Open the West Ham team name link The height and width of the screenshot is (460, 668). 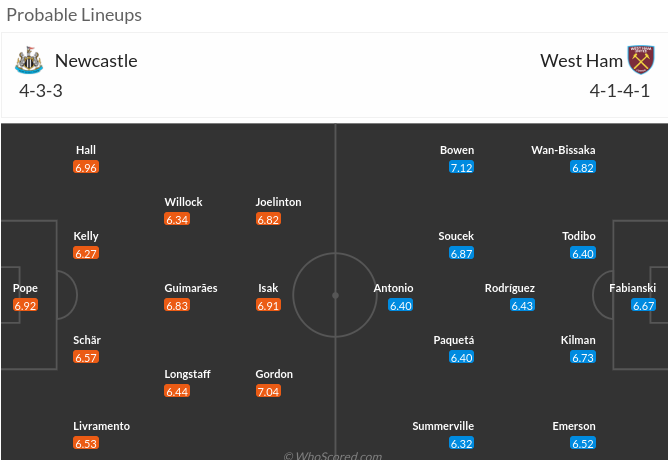click(x=581, y=60)
